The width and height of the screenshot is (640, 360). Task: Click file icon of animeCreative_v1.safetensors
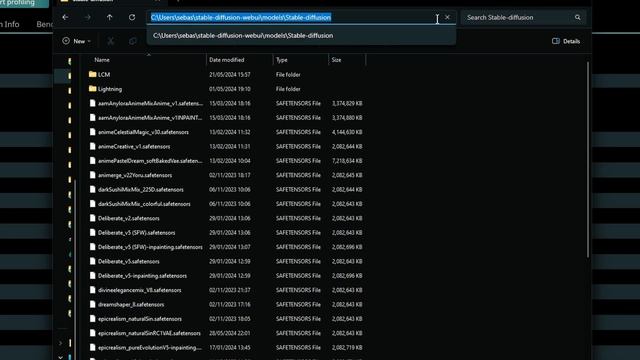(x=93, y=146)
